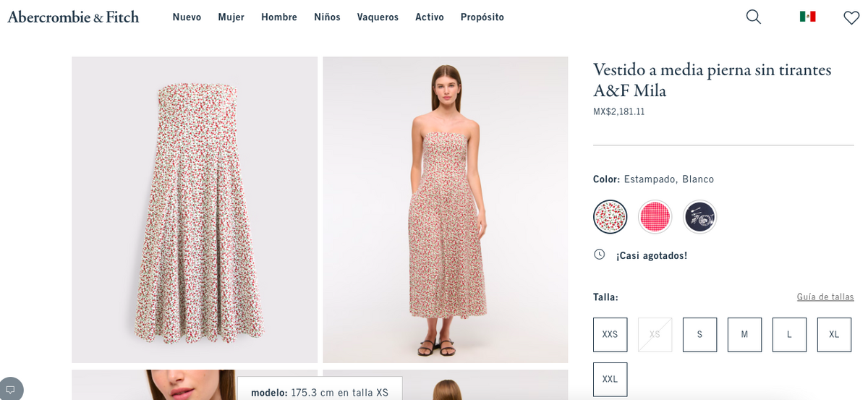Open the Hombre menu
The image size is (868, 400).
[279, 17]
